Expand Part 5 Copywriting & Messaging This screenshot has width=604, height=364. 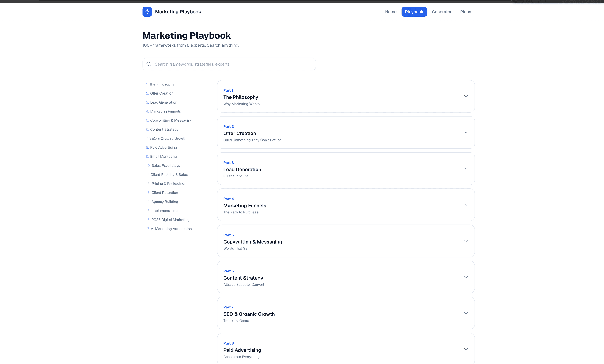coord(466,241)
